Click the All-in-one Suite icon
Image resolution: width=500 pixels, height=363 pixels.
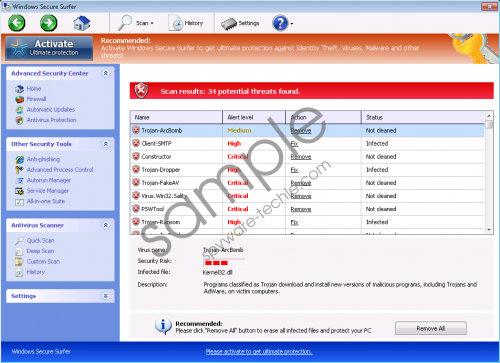[20, 202]
